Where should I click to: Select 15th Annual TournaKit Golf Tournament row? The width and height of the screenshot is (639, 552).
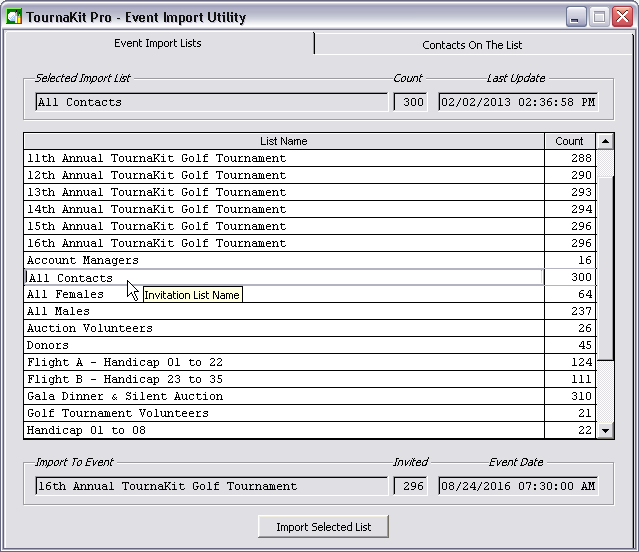pyautogui.click(x=284, y=226)
